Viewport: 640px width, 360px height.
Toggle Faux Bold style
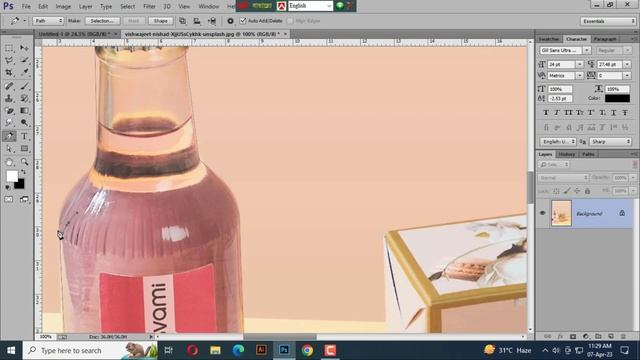[x=546, y=113]
